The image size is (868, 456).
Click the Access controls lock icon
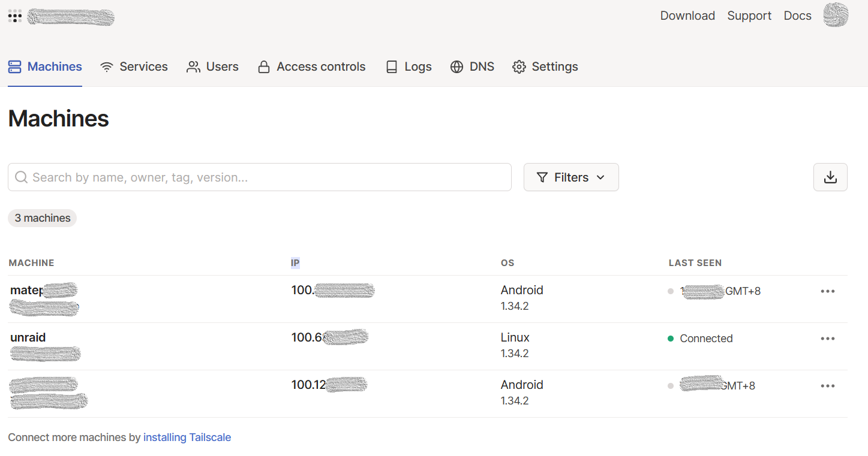pos(263,67)
